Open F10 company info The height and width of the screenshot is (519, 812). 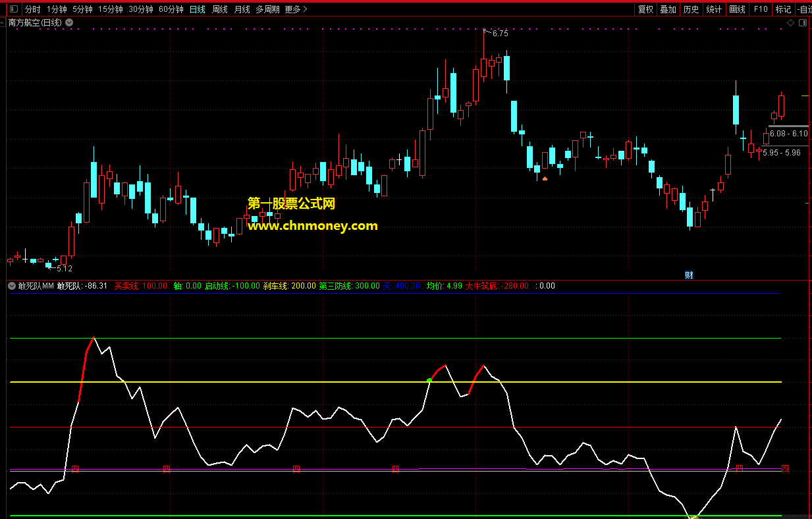(760, 9)
